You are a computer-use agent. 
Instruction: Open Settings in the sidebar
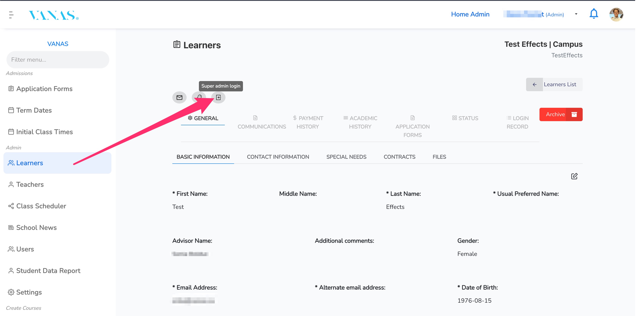click(29, 292)
